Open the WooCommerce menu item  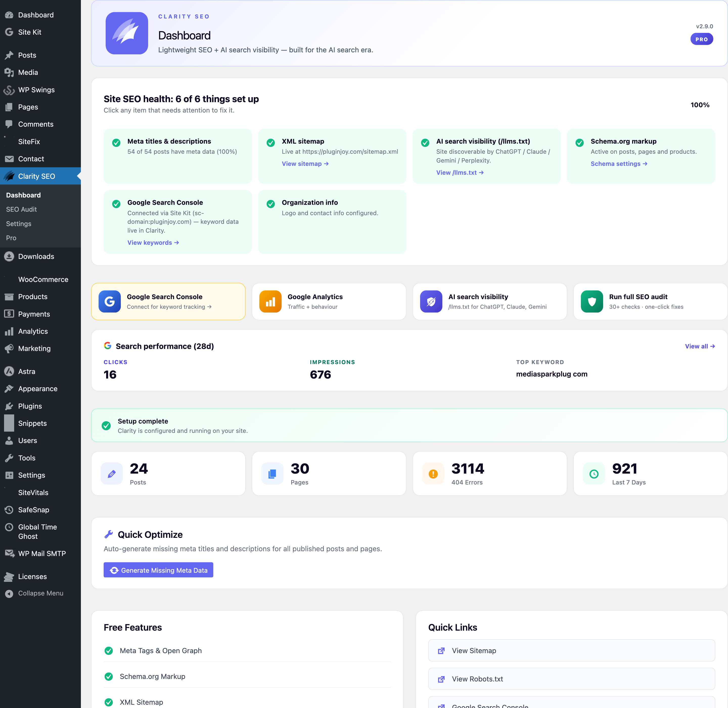[40, 279]
